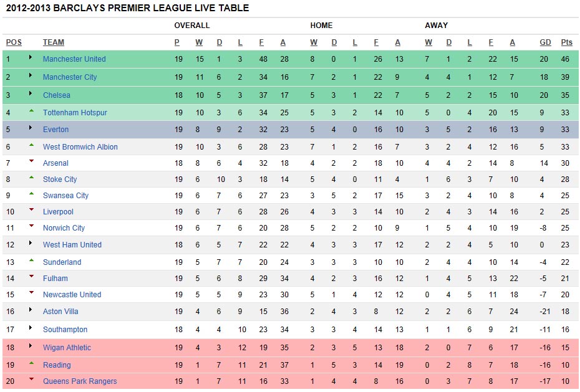
Task: Click the black arrow beside West Ham United
Action: coord(31,243)
